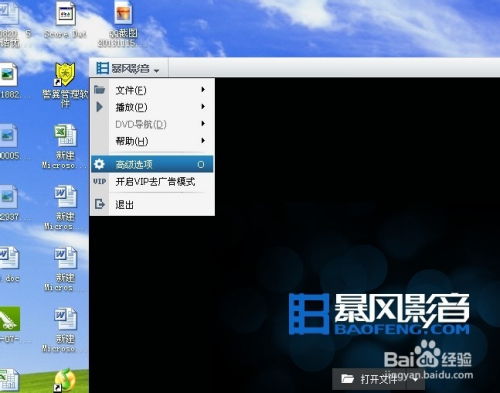The image size is (500, 393).
Task: Choose 高级选项 menu entry
Action: tap(152, 164)
